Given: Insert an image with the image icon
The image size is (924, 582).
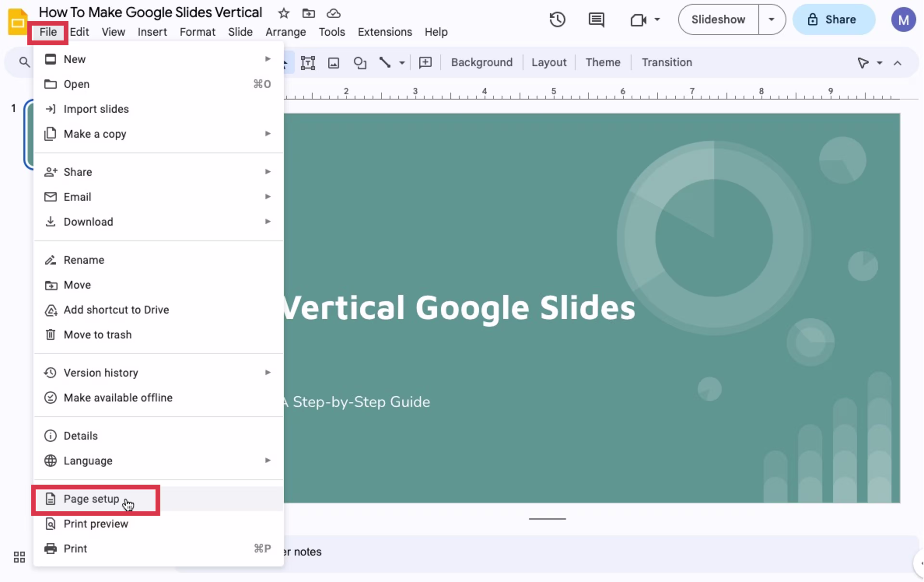Looking at the screenshot, I should 334,63.
